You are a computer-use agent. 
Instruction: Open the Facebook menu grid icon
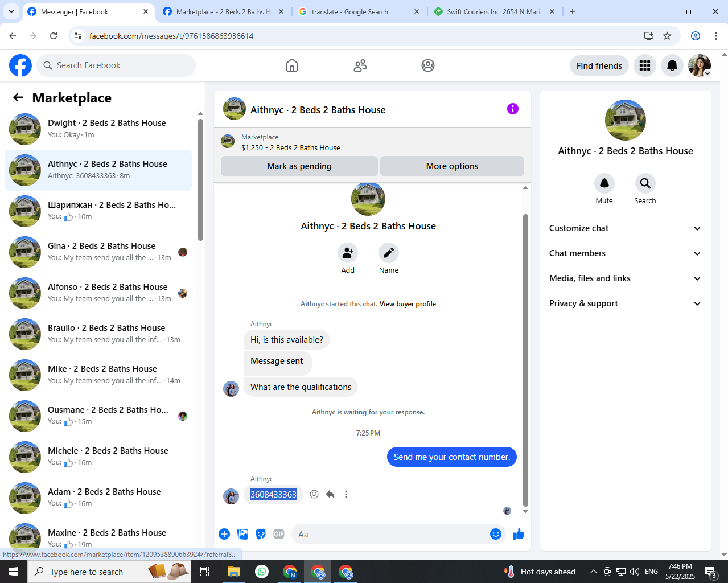tap(645, 65)
